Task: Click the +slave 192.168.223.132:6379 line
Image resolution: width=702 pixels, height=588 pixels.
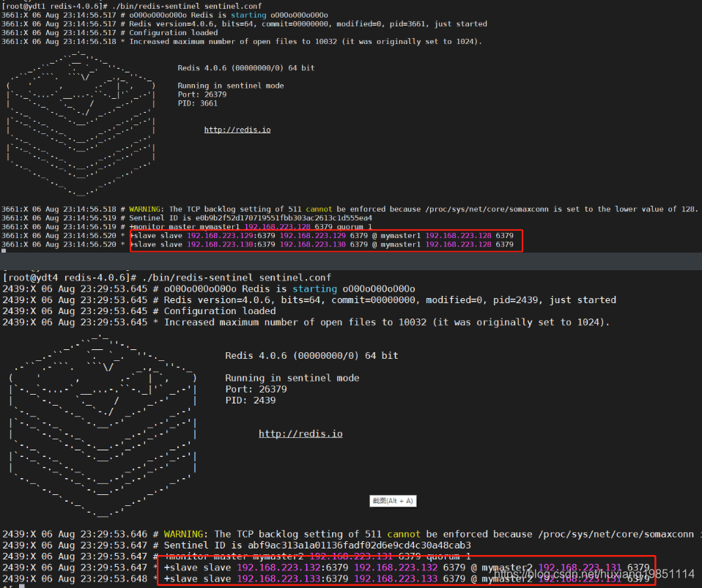Action: coord(326,567)
